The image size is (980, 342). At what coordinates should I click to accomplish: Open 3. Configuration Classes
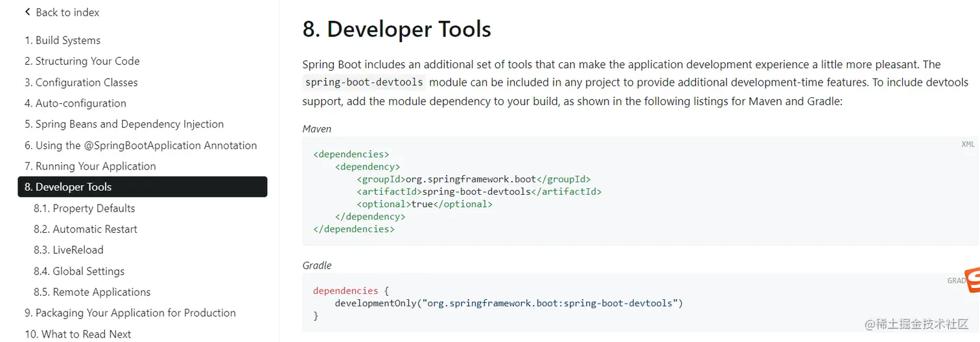click(81, 82)
